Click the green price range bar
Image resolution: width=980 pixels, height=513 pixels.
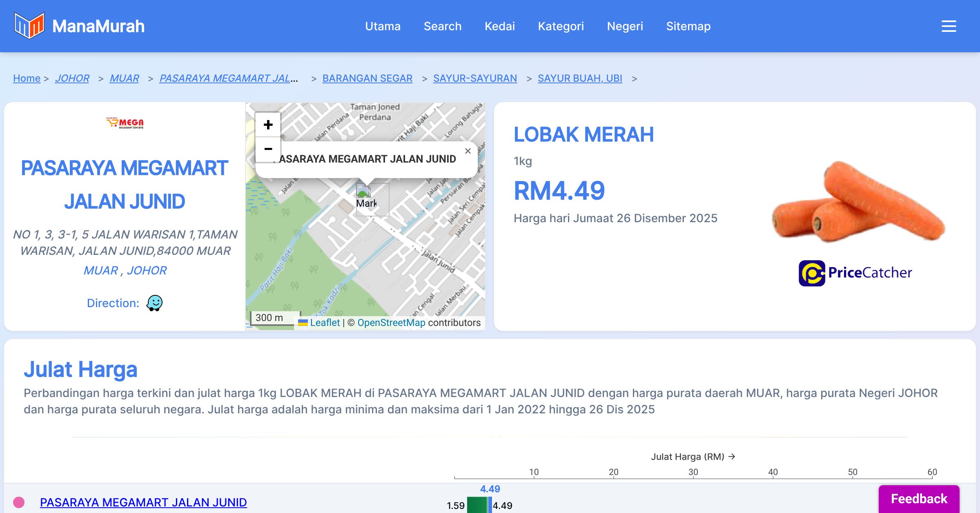point(477,505)
